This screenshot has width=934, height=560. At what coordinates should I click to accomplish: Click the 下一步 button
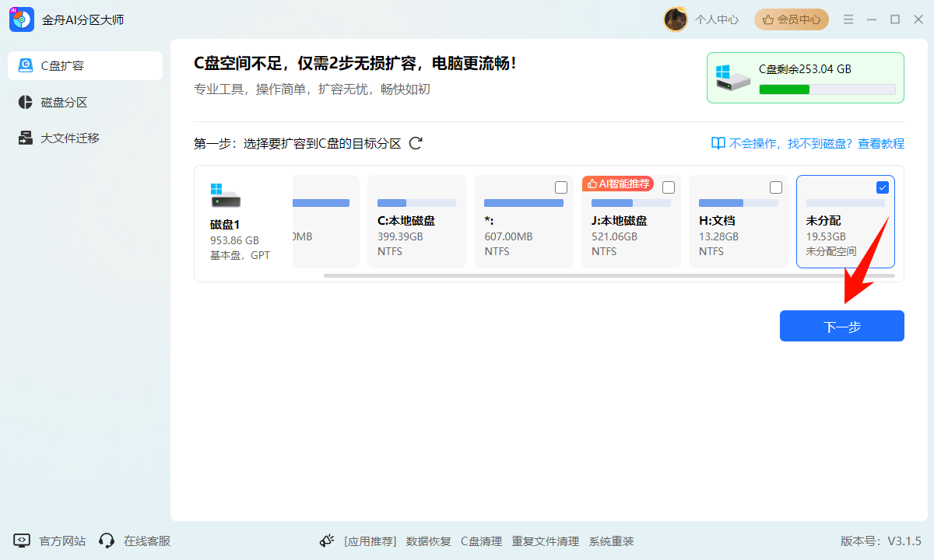841,326
